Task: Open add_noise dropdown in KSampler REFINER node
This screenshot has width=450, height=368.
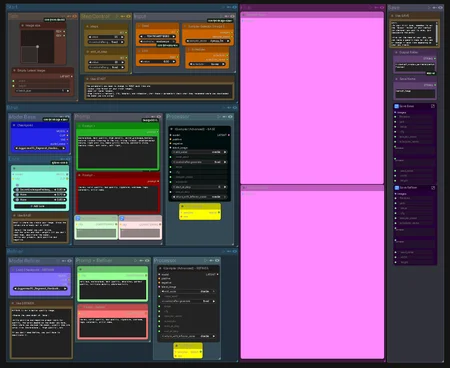Action: click(x=188, y=291)
